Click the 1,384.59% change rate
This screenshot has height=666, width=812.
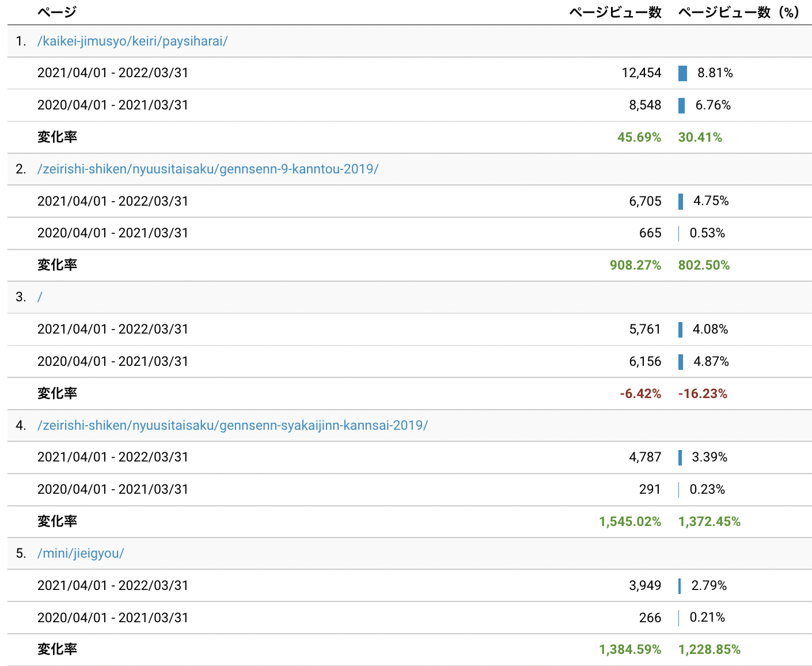(x=630, y=650)
